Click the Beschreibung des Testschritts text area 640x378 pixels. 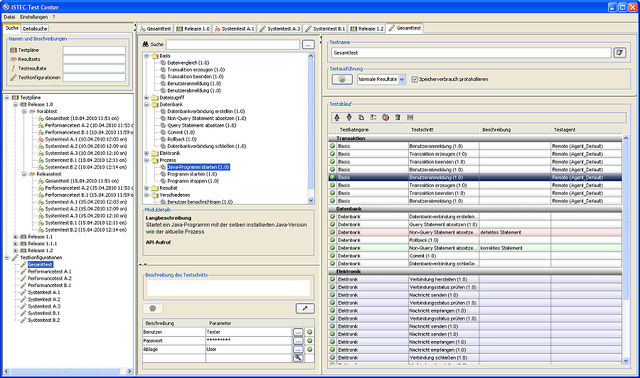(229, 288)
